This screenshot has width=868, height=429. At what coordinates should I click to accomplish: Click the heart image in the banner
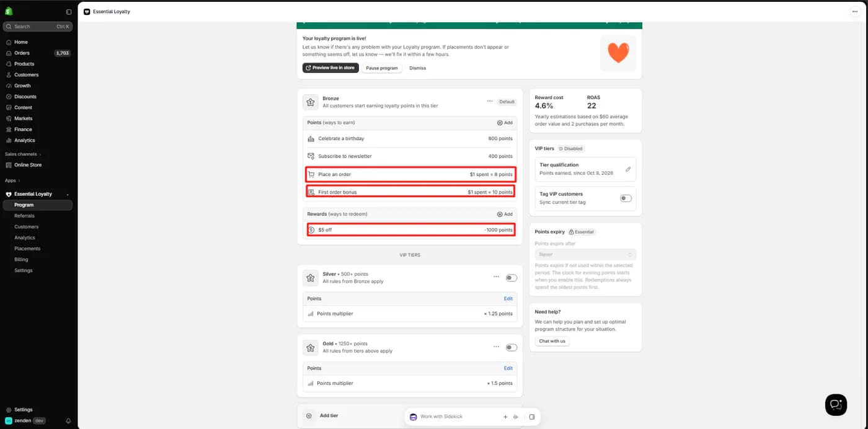(x=618, y=53)
